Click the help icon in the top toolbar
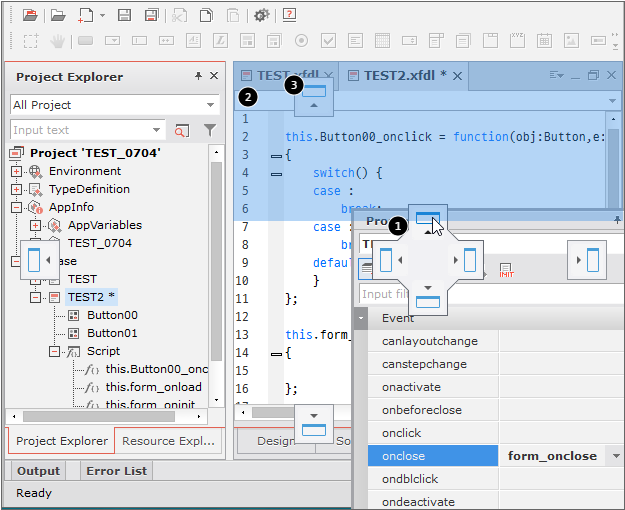The width and height of the screenshot is (625, 510). 289,15
